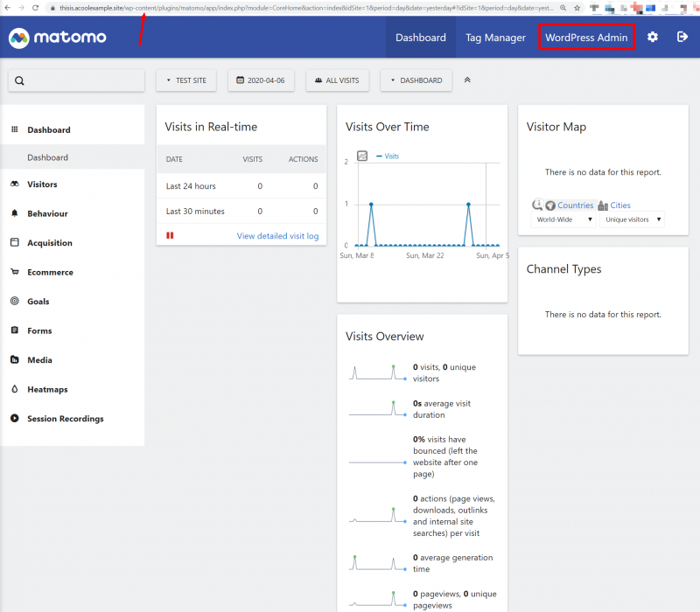
Task: Click the browser address bar URL
Action: click(x=306, y=8)
